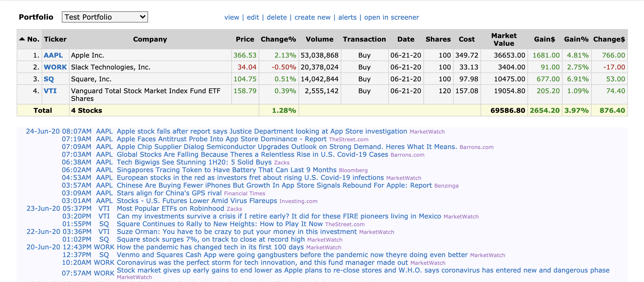This screenshot has width=644, height=282.
Task: Click WORK price 34.04
Action: [x=247, y=67]
